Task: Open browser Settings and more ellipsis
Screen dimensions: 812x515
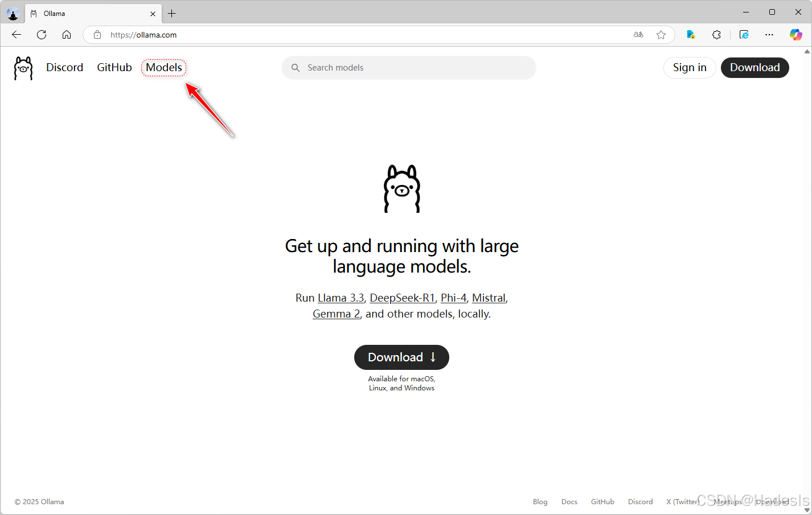Action: [769, 35]
